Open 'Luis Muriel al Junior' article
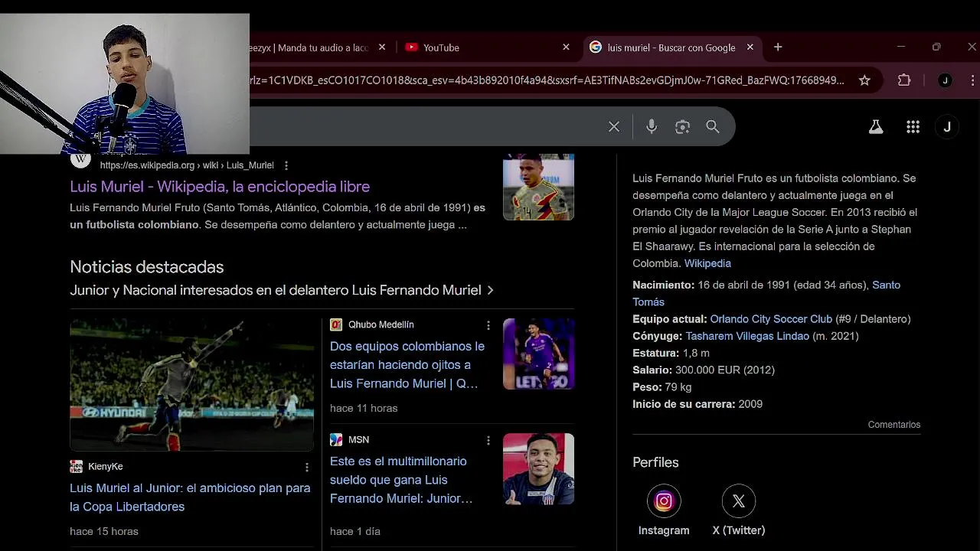The height and width of the screenshot is (551, 980). [190, 497]
